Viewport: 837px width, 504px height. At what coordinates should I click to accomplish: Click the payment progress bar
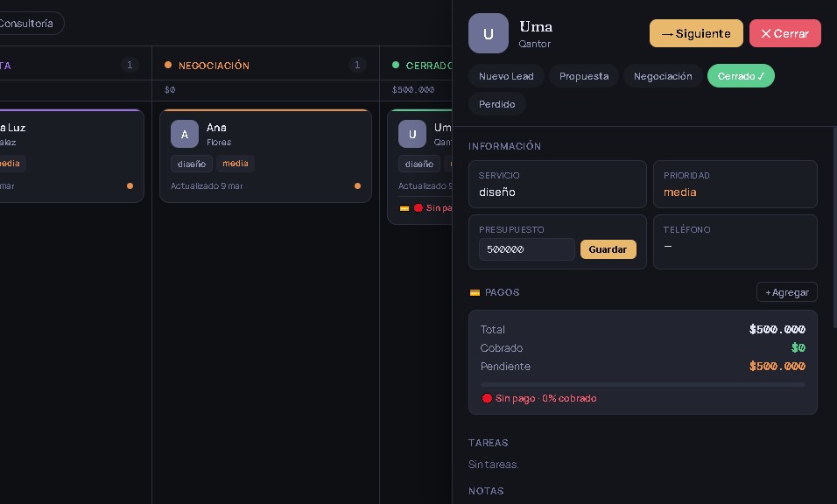click(x=642, y=384)
